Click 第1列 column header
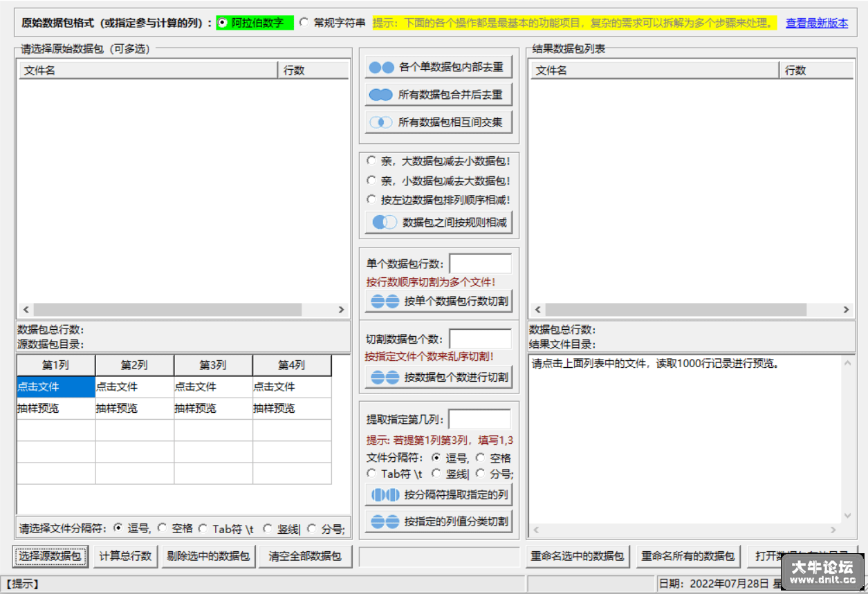 click(x=56, y=365)
